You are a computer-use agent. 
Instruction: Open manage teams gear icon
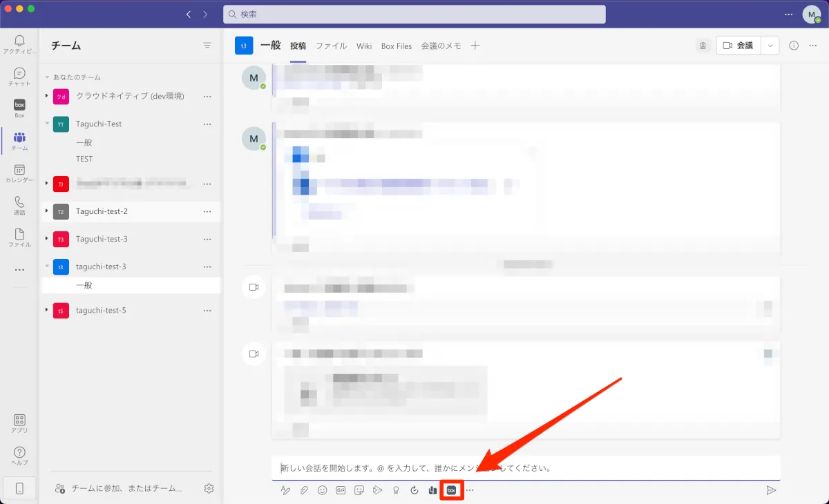[x=209, y=488]
